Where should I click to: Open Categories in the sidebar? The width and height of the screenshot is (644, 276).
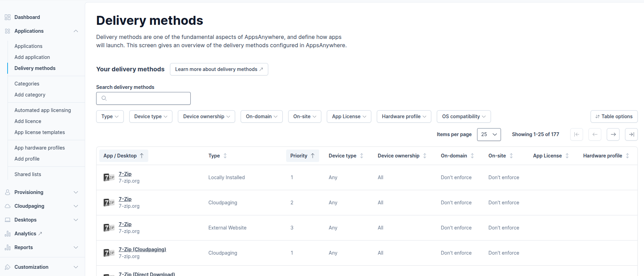[27, 84]
